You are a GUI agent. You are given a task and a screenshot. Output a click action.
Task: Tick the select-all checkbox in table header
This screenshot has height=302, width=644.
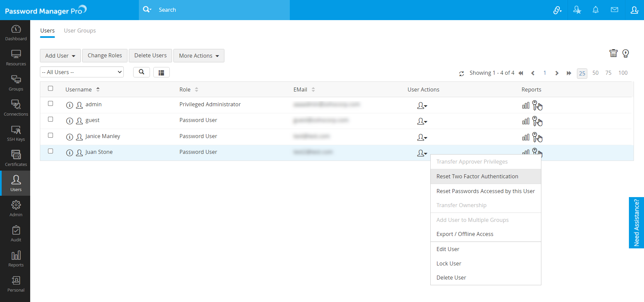(x=51, y=88)
